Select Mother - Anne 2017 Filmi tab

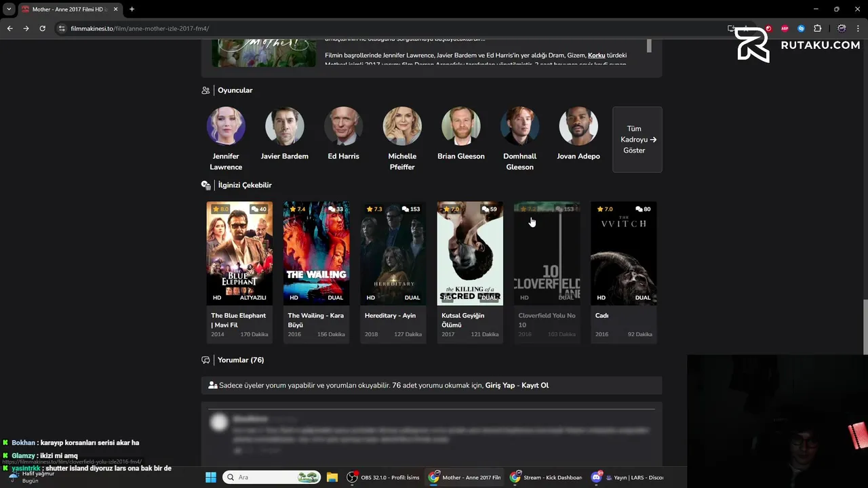pyautogui.click(x=69, y=9)
